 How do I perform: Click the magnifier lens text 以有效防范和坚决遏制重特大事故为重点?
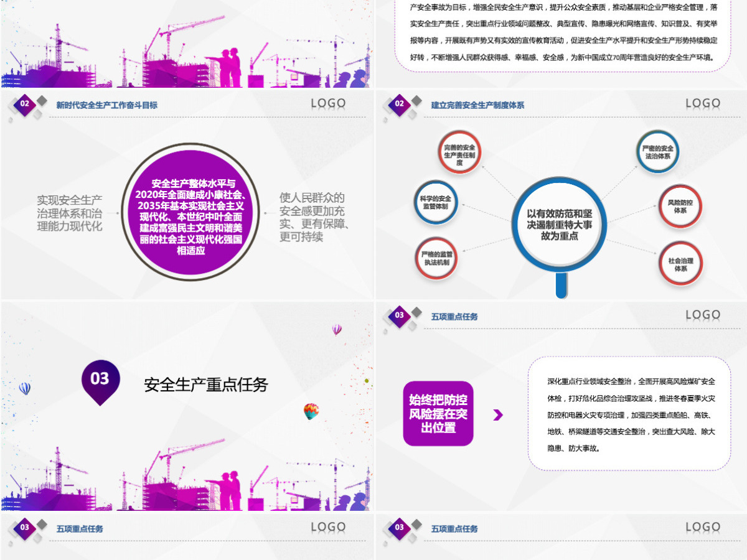pyautogui.click(x=559, y=225)
